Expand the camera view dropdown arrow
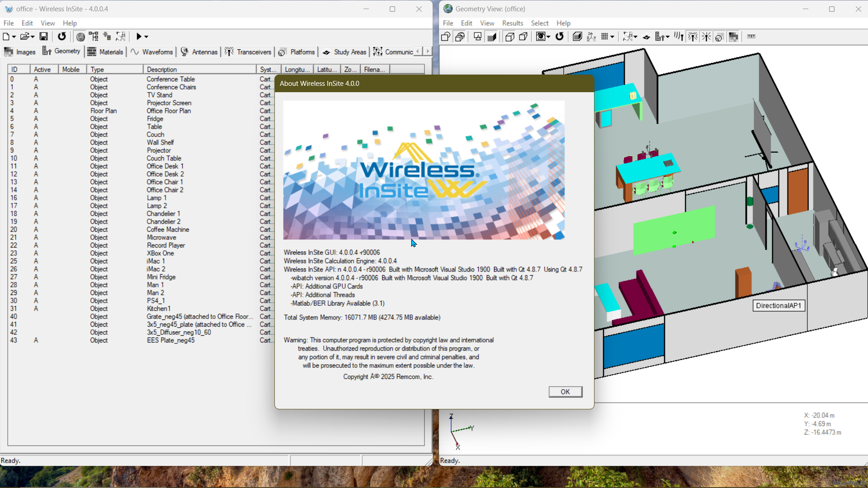The width and height of the screenshot is (868, 488). pos(548,37)
